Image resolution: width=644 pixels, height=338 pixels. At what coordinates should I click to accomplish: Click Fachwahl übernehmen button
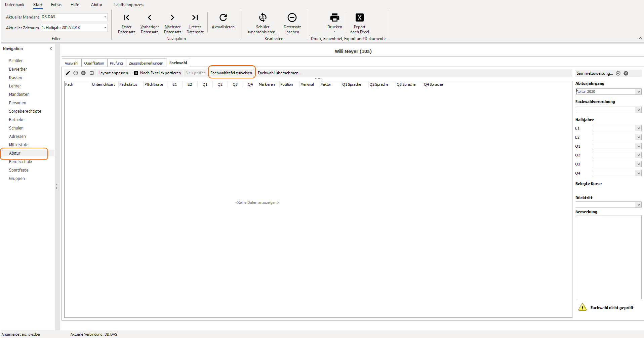280,73
